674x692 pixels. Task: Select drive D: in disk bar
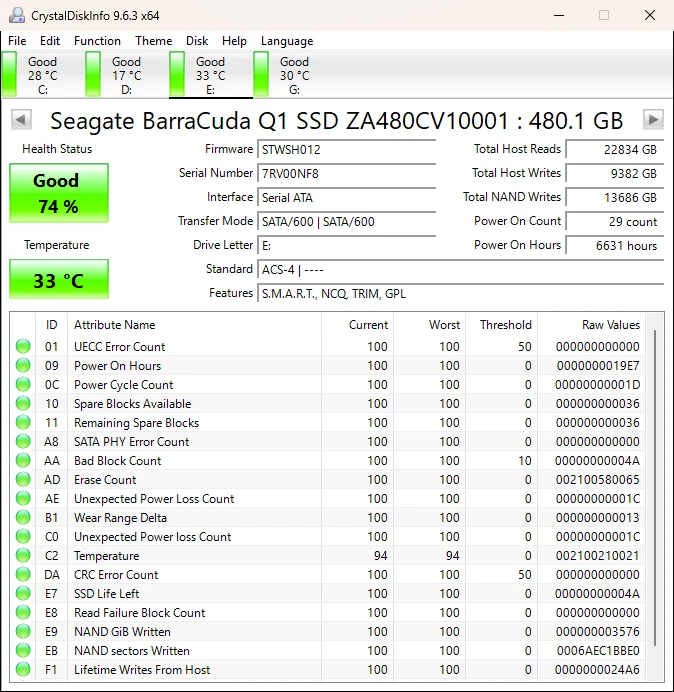(127, 75)
